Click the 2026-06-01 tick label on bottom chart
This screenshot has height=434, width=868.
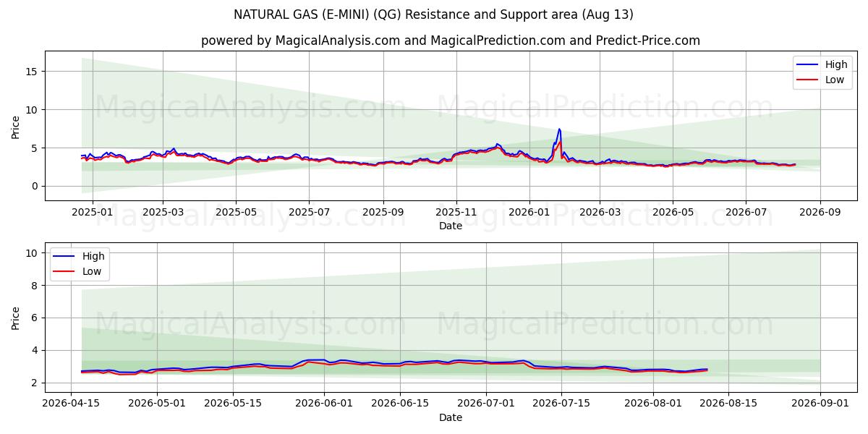coord(324,404)
